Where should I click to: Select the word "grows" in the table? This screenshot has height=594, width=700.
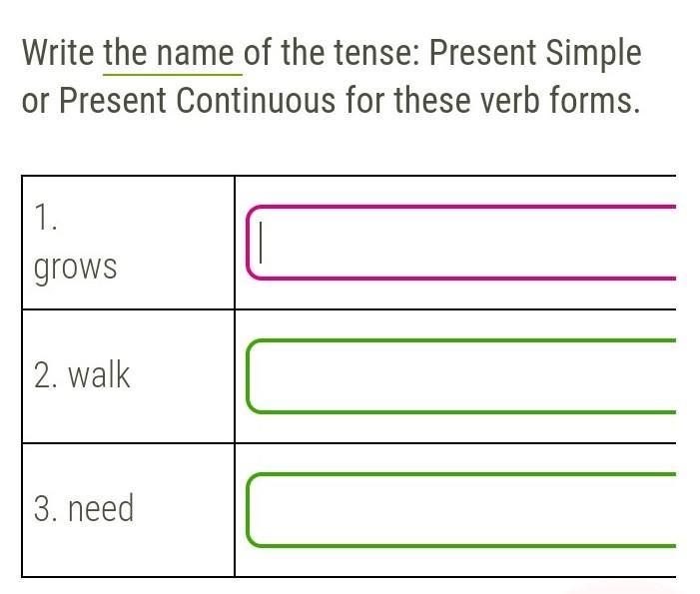click(75, 268)
